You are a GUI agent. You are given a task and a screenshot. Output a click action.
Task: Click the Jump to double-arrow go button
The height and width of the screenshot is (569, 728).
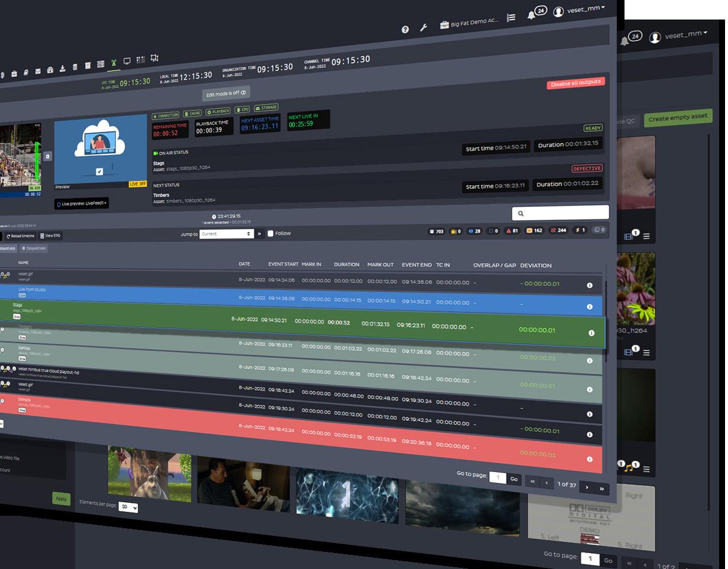coord(259,234)
